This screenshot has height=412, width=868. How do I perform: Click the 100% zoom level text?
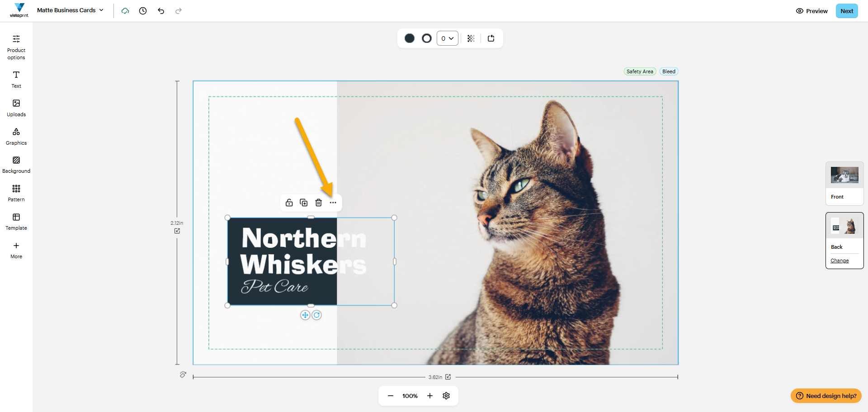(410, 396)
